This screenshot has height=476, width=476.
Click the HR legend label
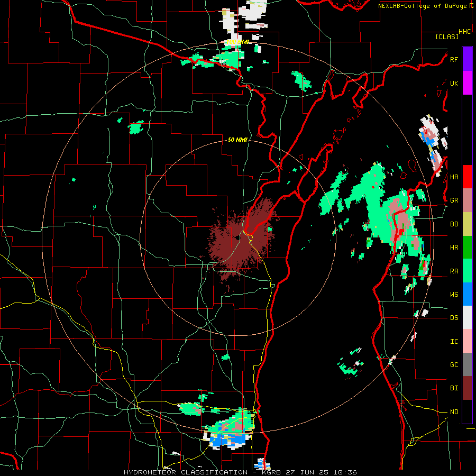pyautogui.click(x=454, y=248)
